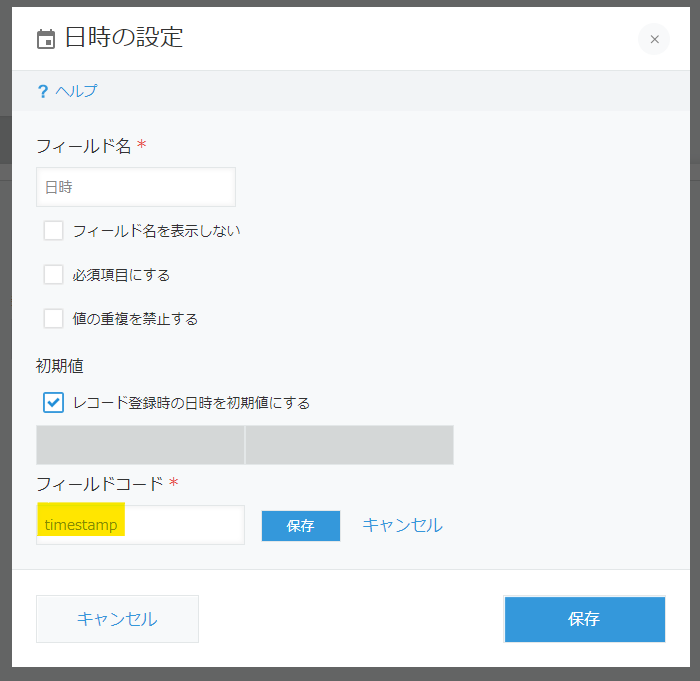Check the 必須項目にする option
700x681 pixels.
(53, 275)
